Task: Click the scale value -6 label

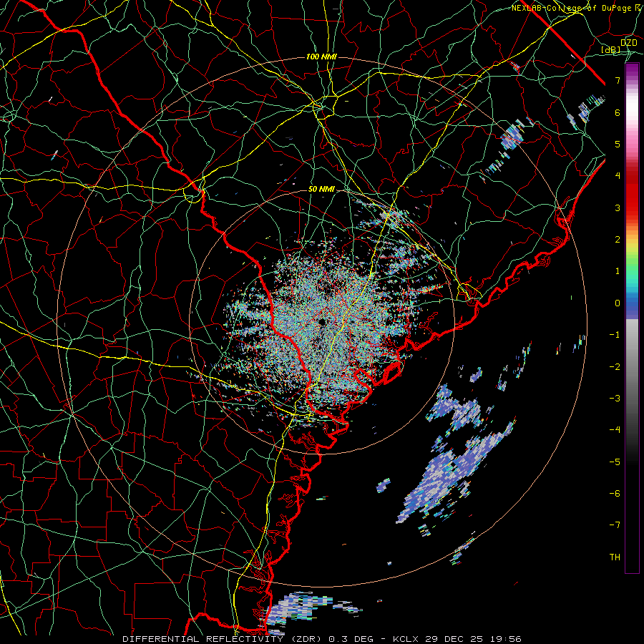Action: click(x=615, y=494)
